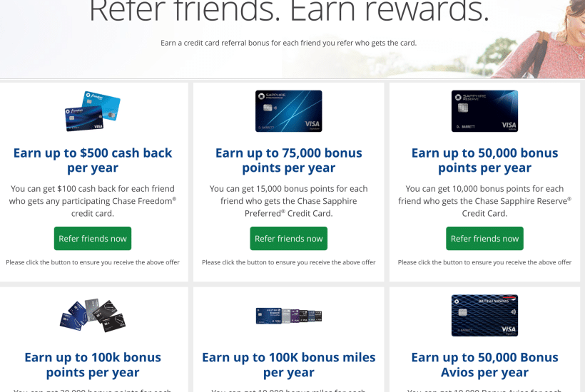This screenshot has width=585, height=392.
Task: Click the Sapphire Preferred card image
Action: pos(288,111)
